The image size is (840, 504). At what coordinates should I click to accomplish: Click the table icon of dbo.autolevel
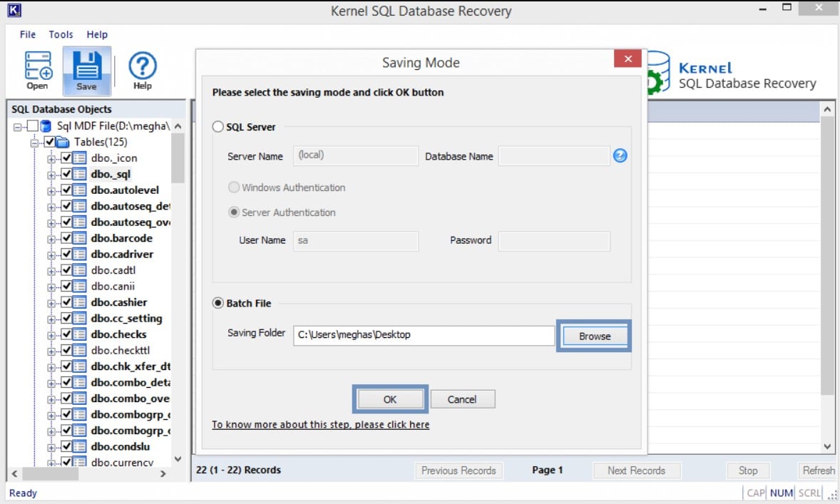(79, 190)
